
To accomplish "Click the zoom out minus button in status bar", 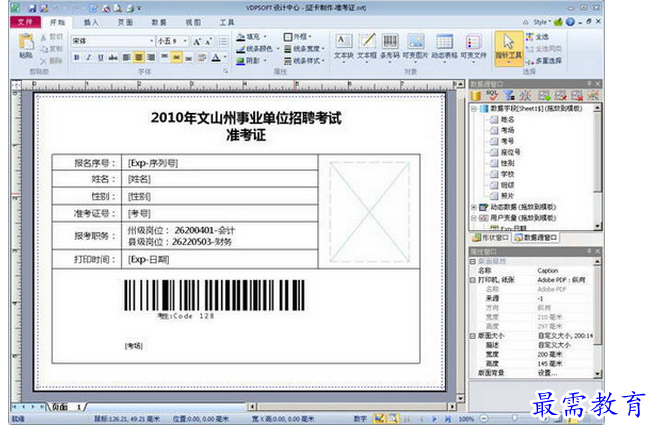I will [x=484, y=418].
